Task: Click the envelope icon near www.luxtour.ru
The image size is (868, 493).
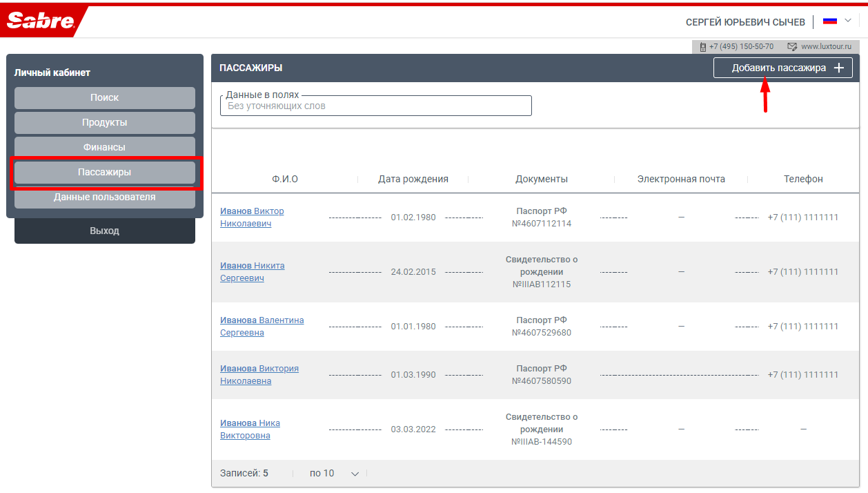Action: click(792, 47)
